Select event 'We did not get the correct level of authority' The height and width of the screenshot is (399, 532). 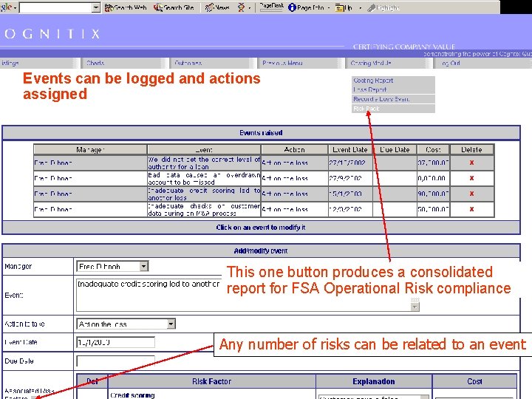pos(204,163)
